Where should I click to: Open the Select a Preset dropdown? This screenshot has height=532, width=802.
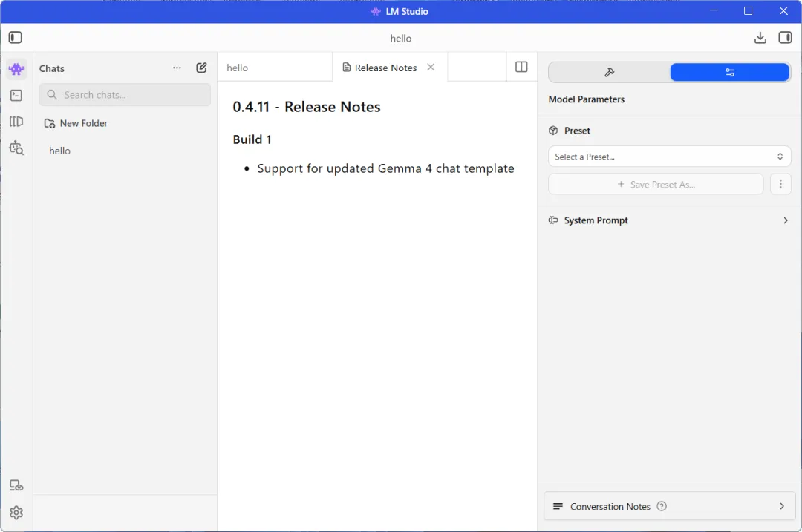point(669,157)
